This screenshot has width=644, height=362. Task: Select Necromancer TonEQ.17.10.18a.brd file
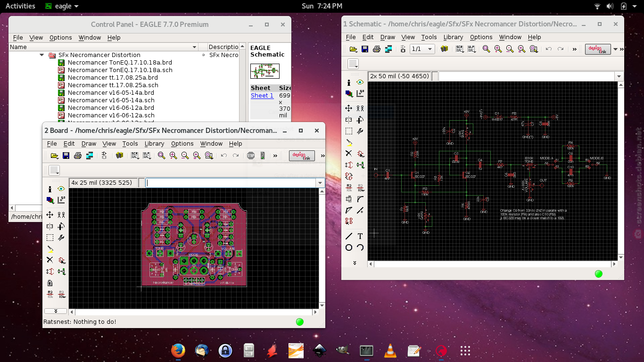tap(120, 62)
